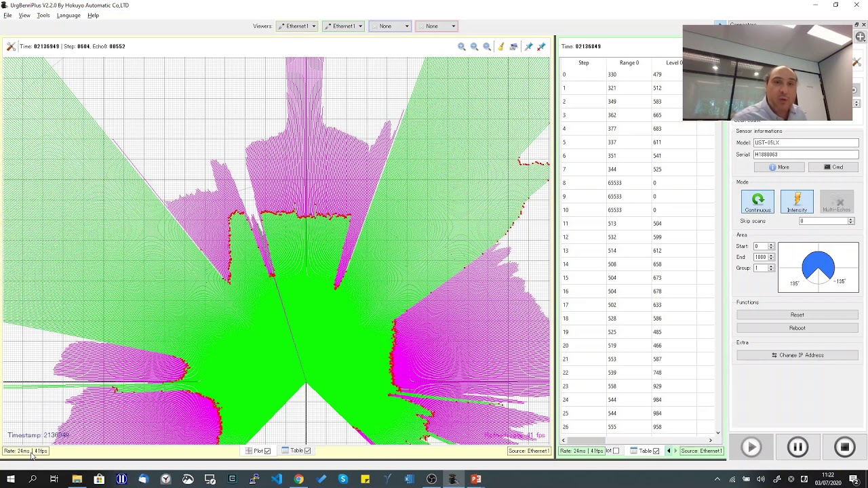Viewport: 868px width, 488px height.
Task: Pause the scan playback
Action: [x=797, y=447]
